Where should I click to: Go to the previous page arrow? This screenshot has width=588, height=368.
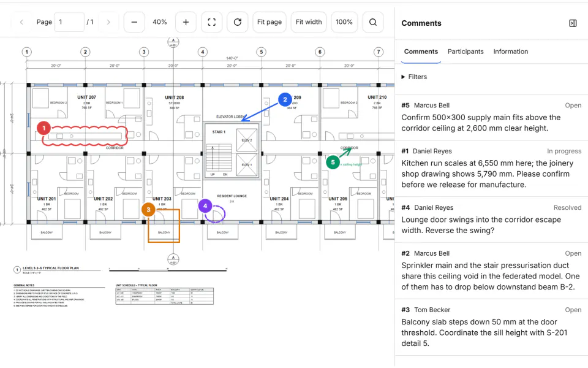click(x=21, y=22)
